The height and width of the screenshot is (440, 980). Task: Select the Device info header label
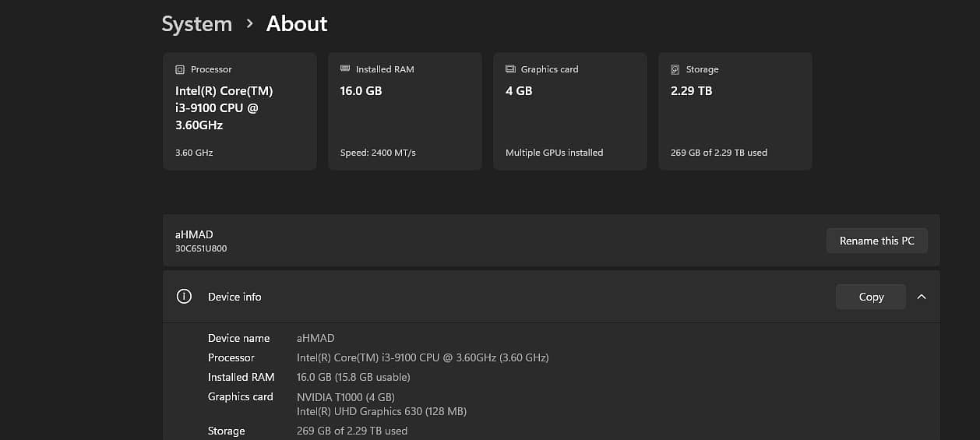pos(234,297)
